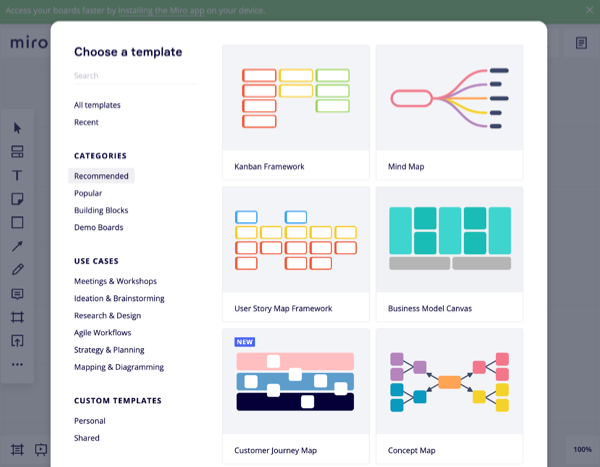This screenshot has height=467, width=600.
Task: Open the 100% zoom level control
Action: tap(581, 449)
